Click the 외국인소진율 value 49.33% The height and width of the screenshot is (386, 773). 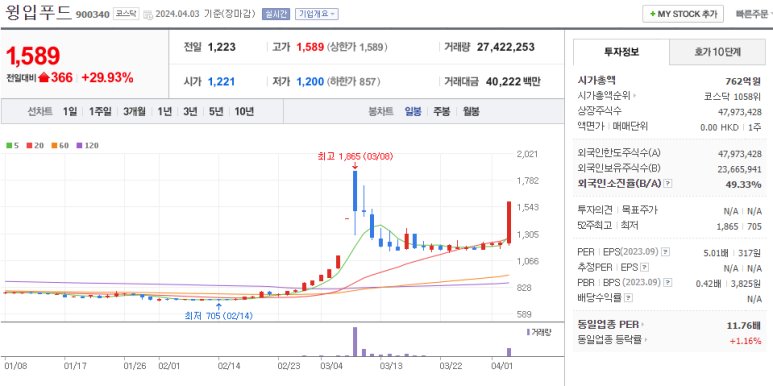click(742, 184)
